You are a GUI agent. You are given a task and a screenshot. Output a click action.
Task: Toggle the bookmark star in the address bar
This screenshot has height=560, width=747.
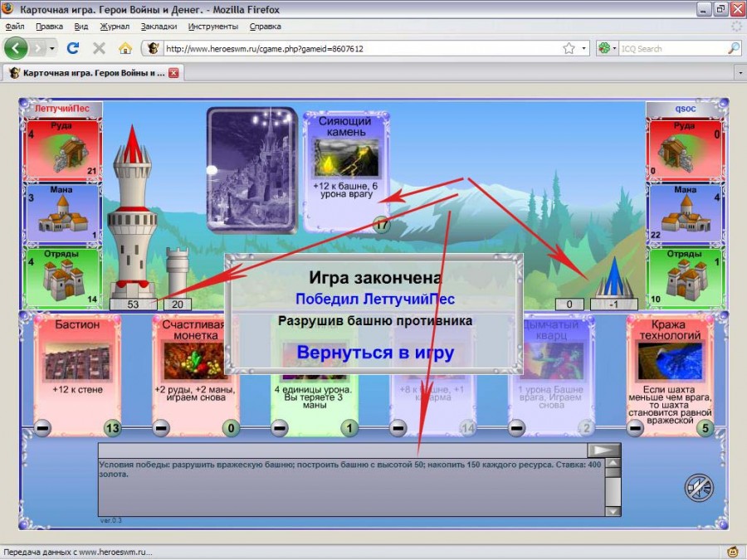[x=569, y=48]
